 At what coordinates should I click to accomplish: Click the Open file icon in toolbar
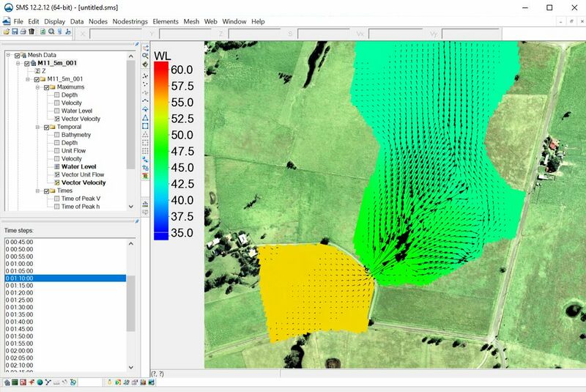[6, 32]
